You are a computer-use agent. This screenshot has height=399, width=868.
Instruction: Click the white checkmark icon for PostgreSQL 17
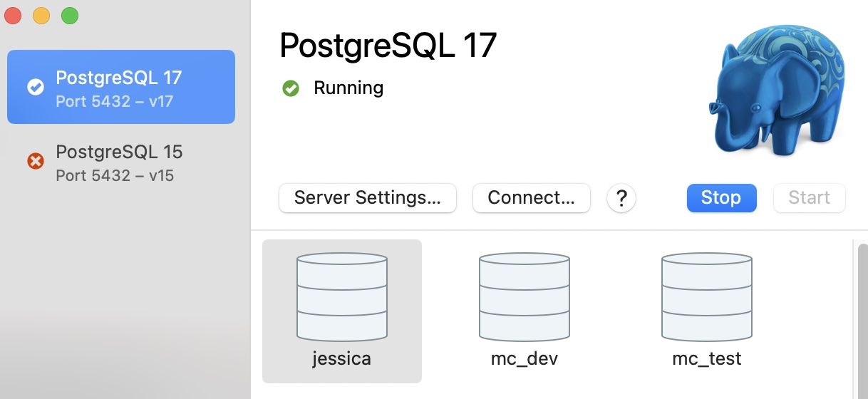coord(36,87)
